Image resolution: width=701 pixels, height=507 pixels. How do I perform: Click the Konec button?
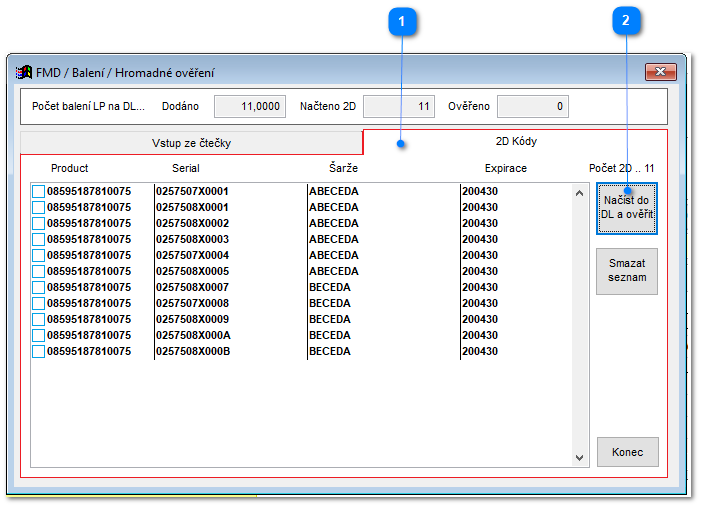pyautogui.click(x=628, y=452)
